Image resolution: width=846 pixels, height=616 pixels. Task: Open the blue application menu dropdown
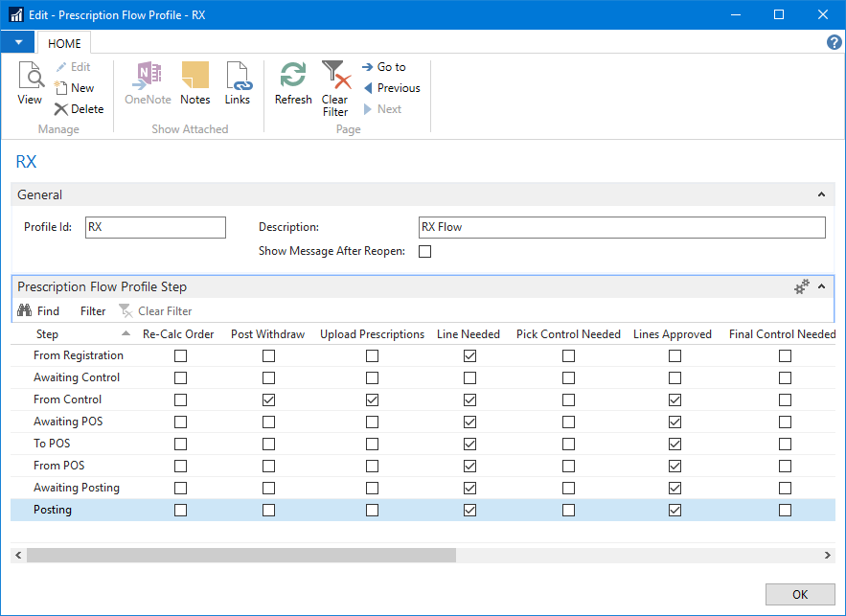[17, 43]
